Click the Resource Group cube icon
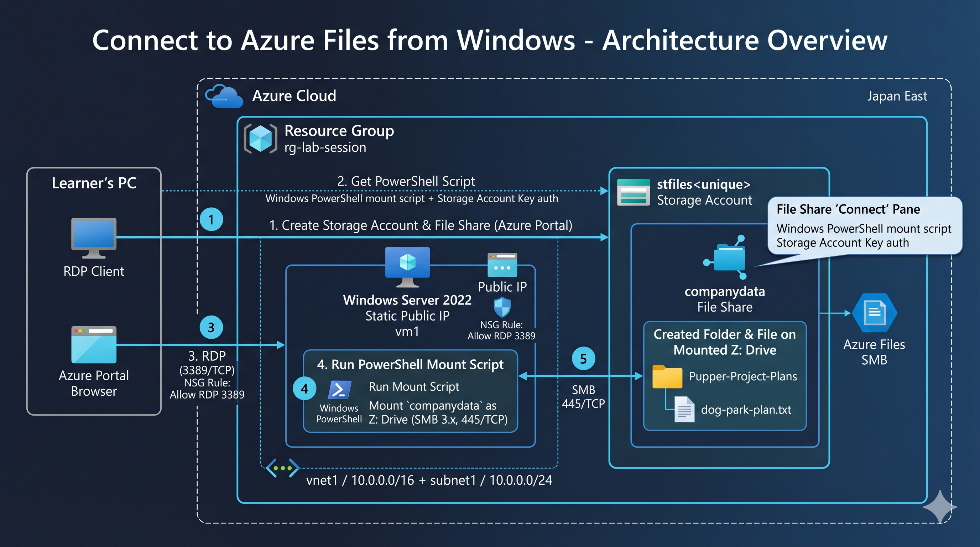The width and height of the screenshot is (980, 547). pos(261,139)
